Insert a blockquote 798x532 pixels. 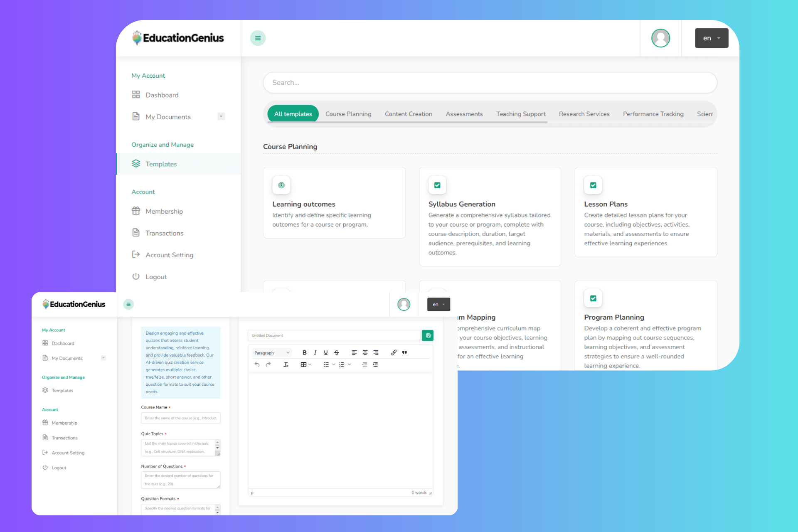point(404,352)
